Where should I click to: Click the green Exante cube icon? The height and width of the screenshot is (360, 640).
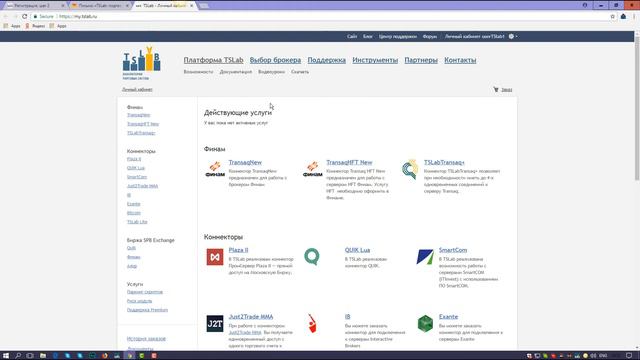(x=425, y=323)
